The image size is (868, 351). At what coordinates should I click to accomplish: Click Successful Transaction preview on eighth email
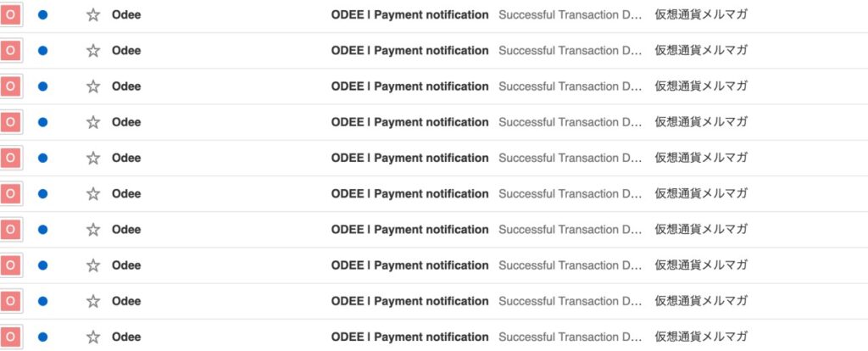coord(570,265)
